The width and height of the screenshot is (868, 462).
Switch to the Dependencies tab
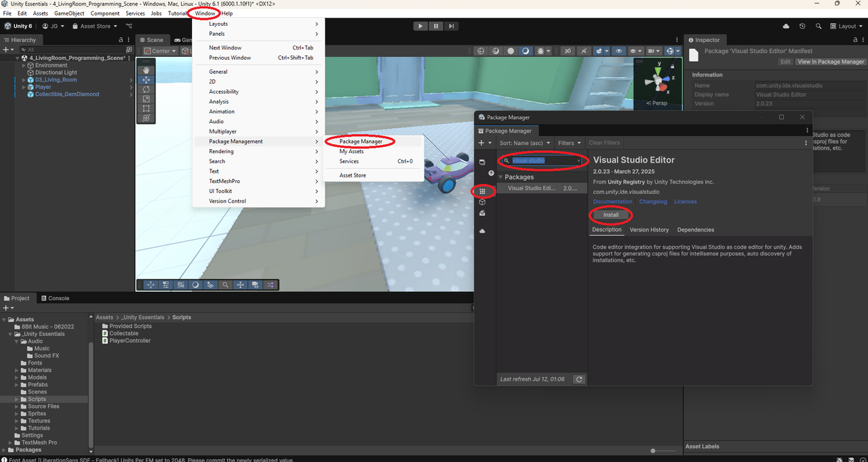[695, 230]
